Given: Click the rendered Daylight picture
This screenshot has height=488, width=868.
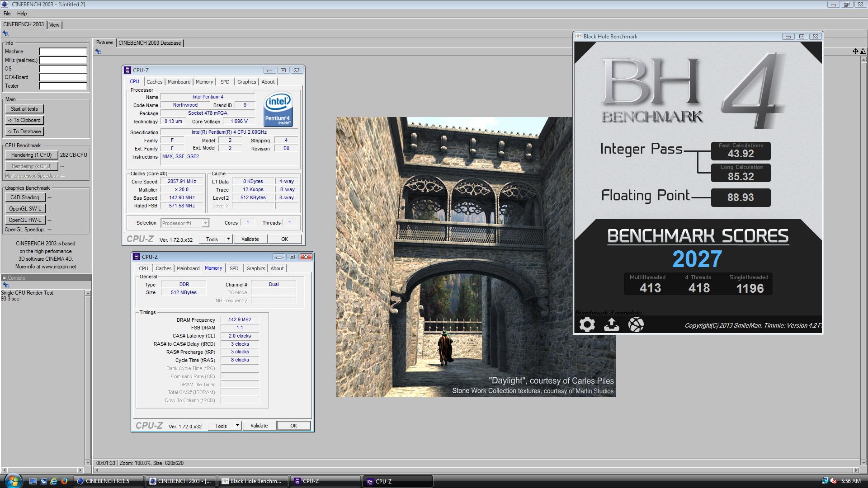Looking at the screenshot, I should pyautogui.click(x=476, y=257).
